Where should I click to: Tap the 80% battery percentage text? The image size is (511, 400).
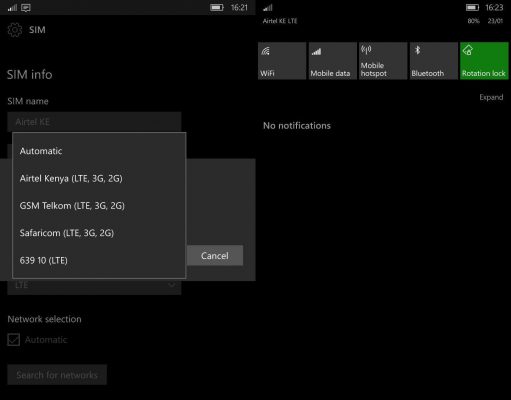(473, 21)
